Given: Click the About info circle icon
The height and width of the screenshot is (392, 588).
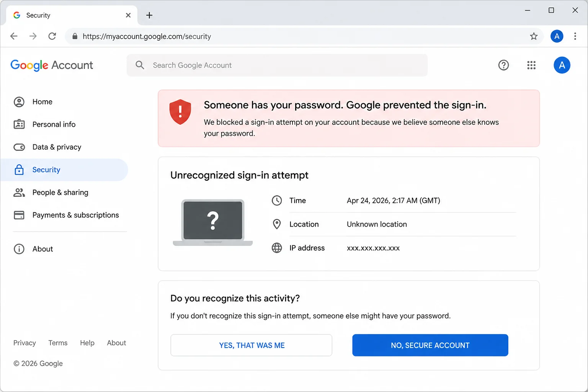Looking at the screenshot, I should [19, 249].
